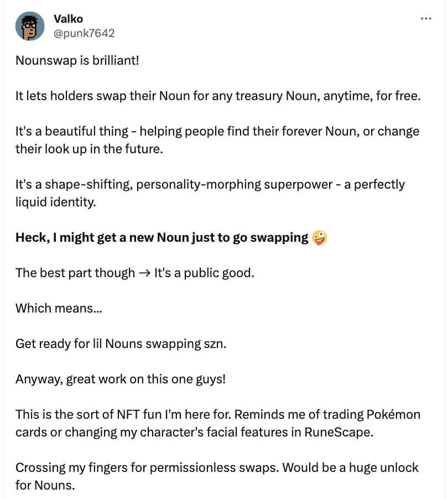Click Valko's pixel punk profile avatar
The image size is (448, 499).
(x=30, y=26)
